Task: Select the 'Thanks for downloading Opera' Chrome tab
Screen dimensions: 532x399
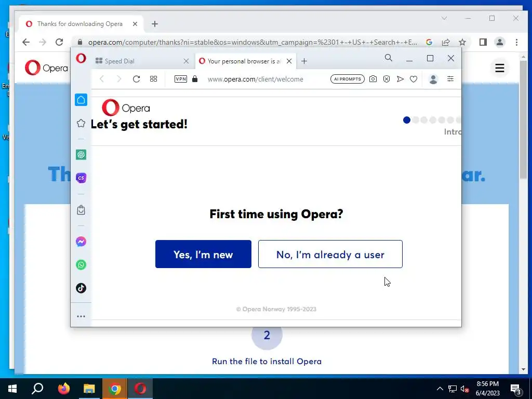Action: click(82, 24)
